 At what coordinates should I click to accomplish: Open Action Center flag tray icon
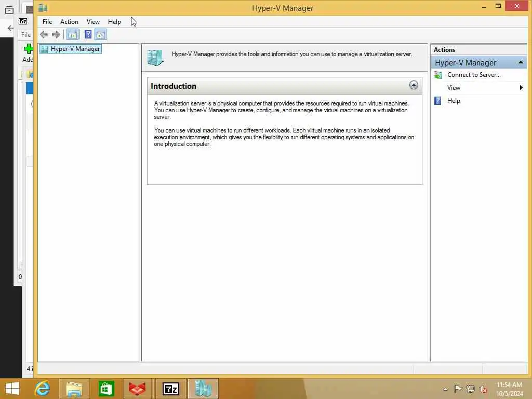(458, 389)
